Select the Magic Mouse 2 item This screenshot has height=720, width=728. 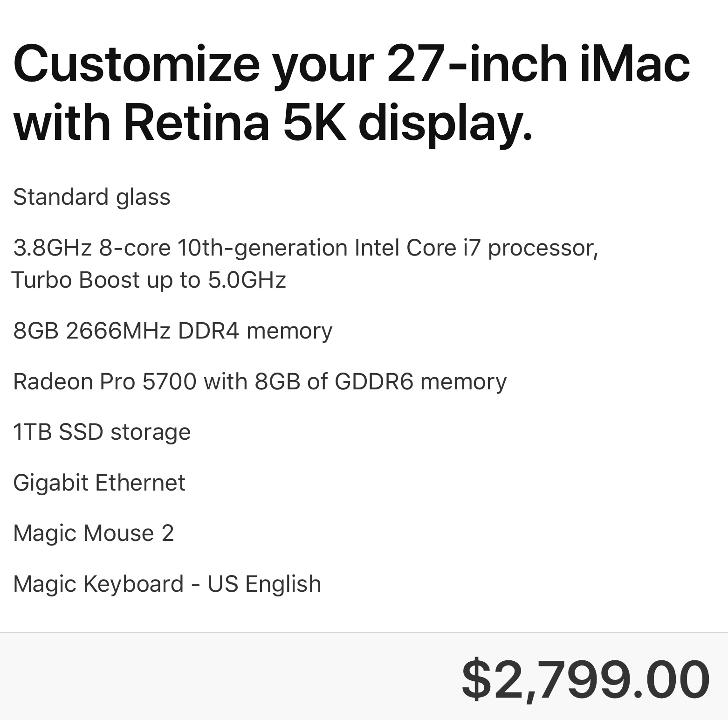94,533
